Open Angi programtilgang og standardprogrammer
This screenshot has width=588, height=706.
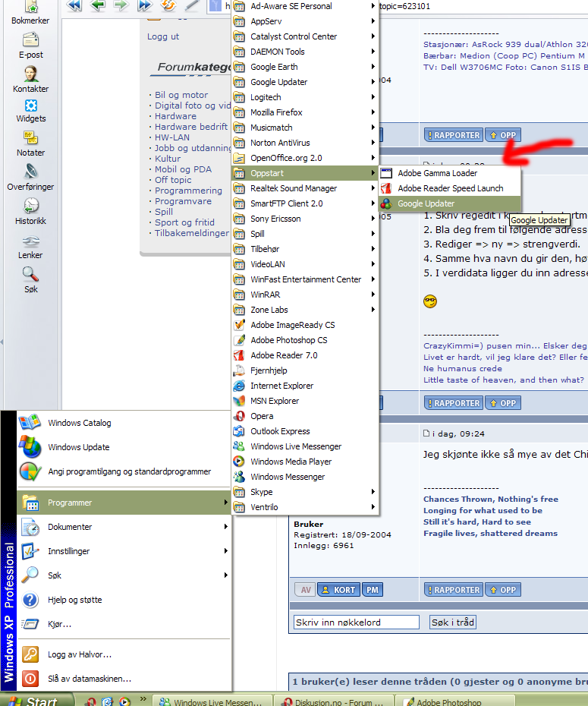click(x=124, y=471)
